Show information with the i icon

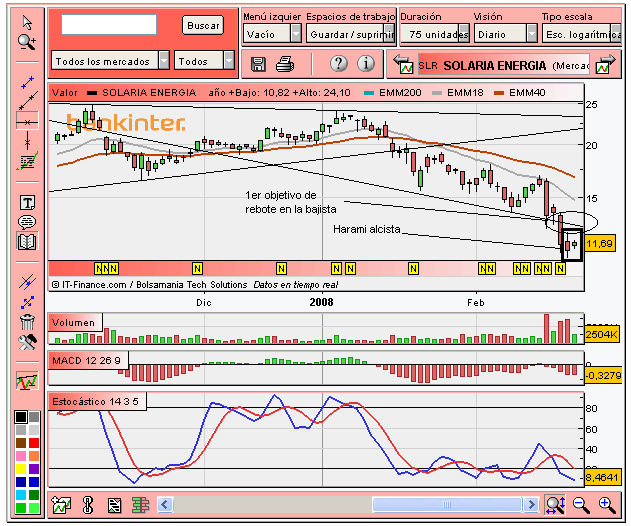tap(366, 64)
